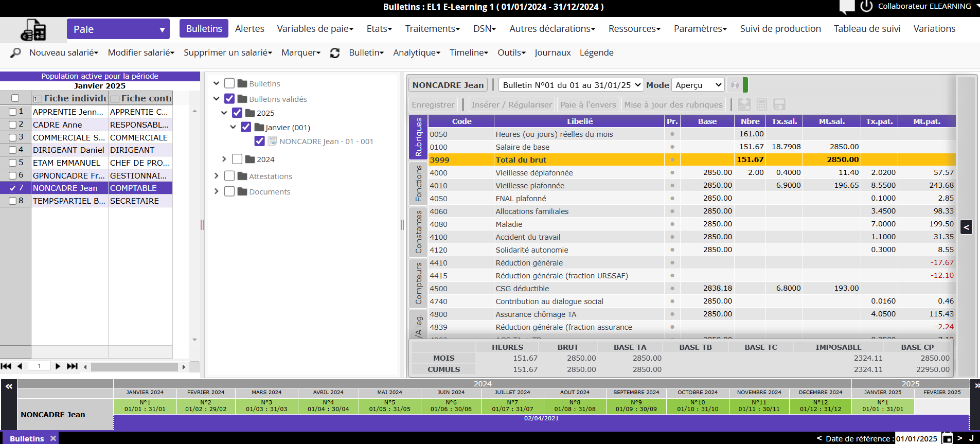Click the calendar icon beside the reference date

947,438
